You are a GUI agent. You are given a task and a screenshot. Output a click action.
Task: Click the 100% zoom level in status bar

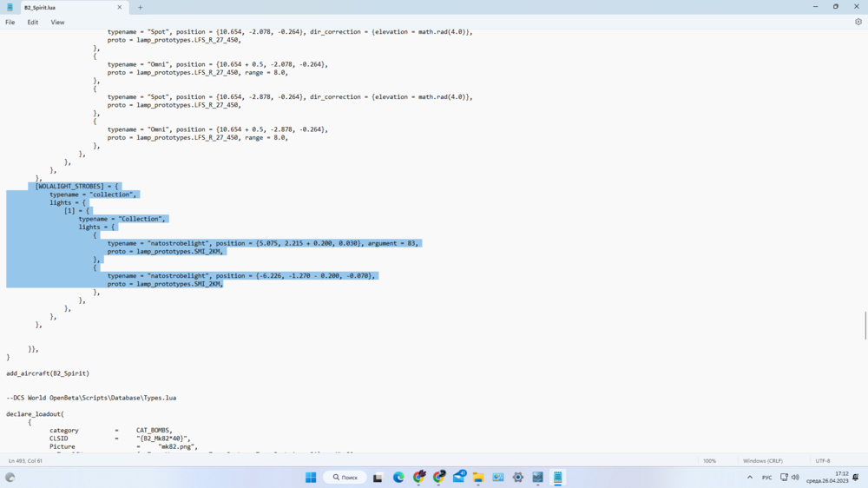pyautogui.click(x=709, y=461)
